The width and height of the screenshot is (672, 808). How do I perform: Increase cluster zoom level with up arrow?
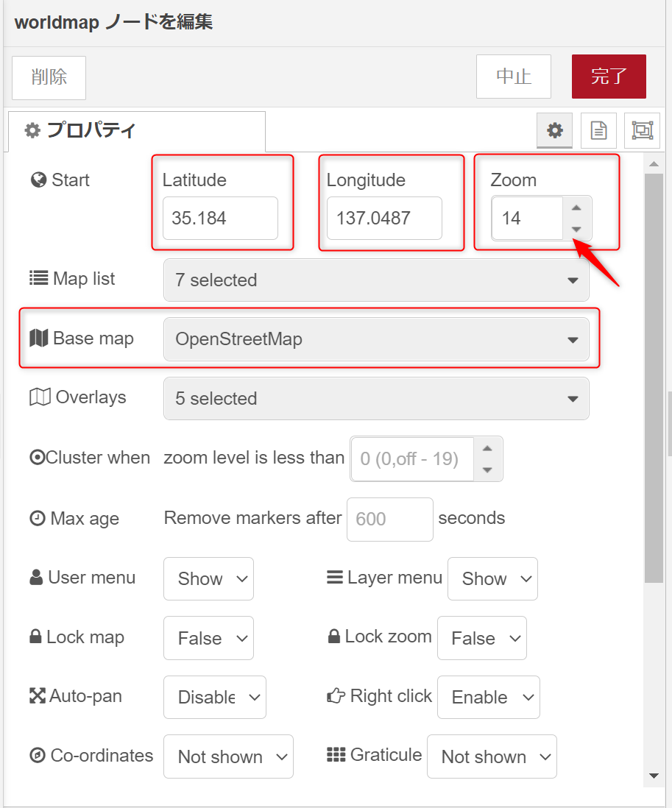(x=487, y=448)
